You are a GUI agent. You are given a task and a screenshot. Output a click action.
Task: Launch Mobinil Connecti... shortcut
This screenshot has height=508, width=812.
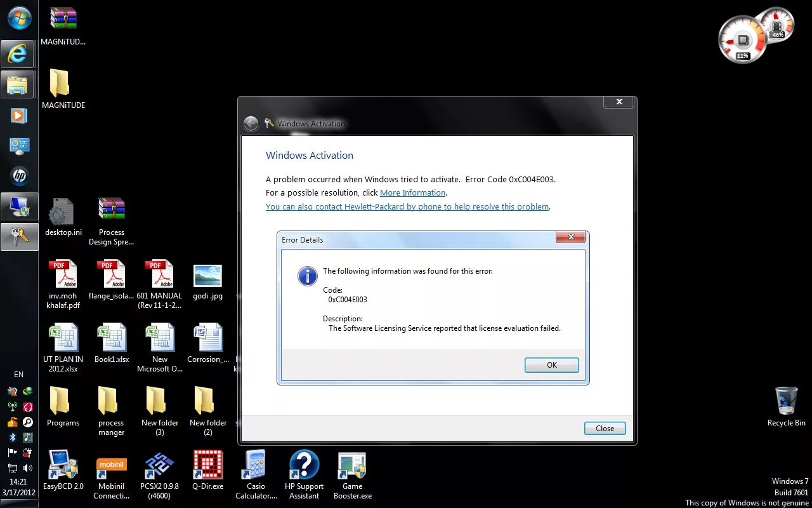[112, 475]
